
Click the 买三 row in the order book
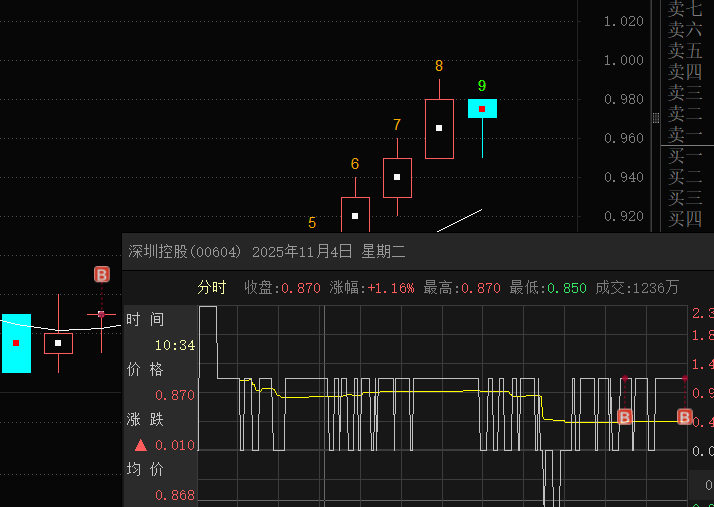pos(687,198)
